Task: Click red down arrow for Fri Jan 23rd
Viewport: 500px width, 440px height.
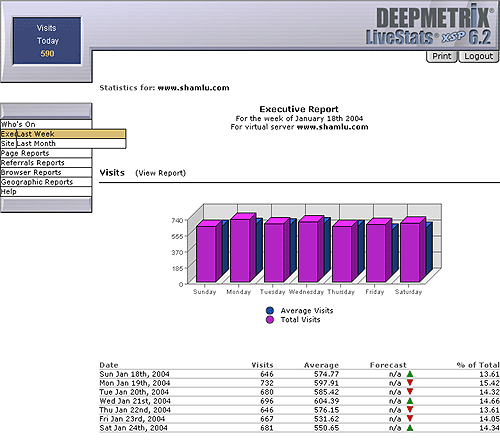Action: click(x=410, y=418)
